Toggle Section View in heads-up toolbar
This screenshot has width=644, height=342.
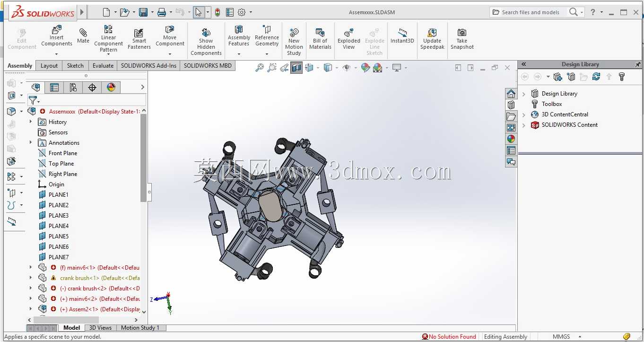click(296, 68)
